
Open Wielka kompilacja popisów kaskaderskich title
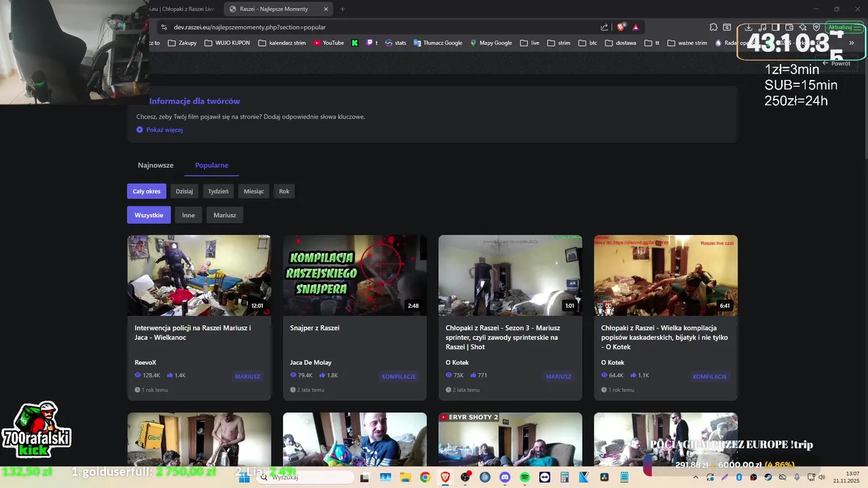665,338
